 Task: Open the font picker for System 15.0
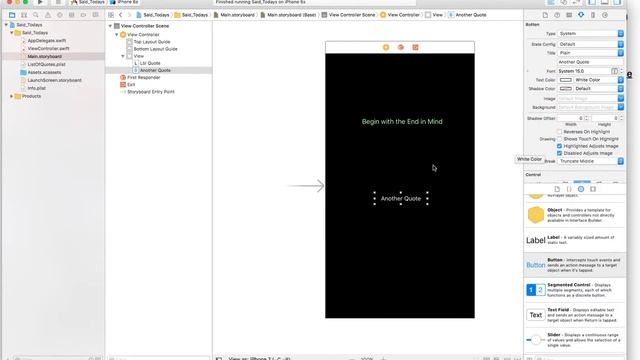point(614,71)
